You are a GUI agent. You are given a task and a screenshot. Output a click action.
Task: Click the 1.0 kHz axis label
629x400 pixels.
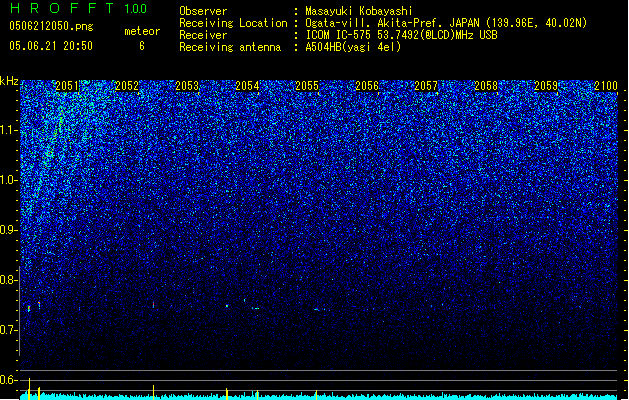(8, 180)
